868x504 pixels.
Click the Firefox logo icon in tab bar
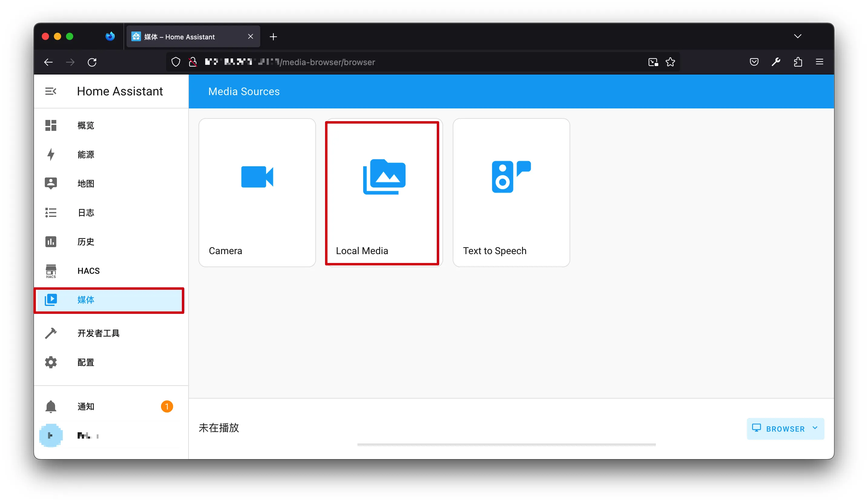point(110,36)
